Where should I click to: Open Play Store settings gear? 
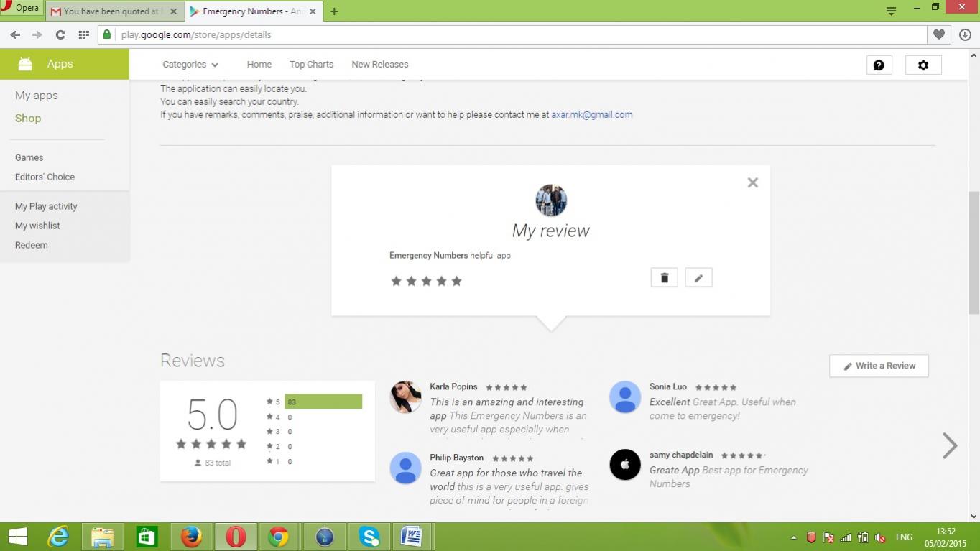(923, 65)
